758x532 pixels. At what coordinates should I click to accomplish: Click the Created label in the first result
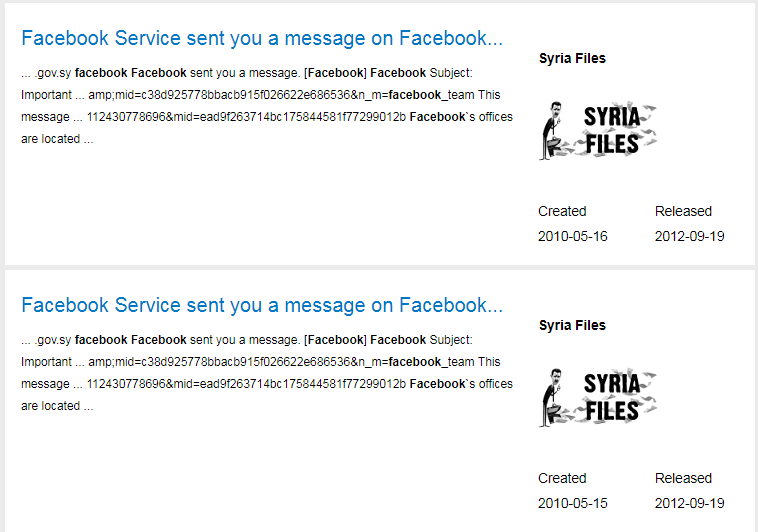coord(562,211)
